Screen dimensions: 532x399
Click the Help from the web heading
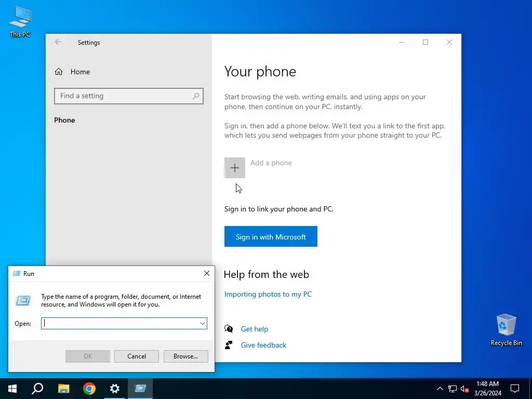tap(267, 274)
